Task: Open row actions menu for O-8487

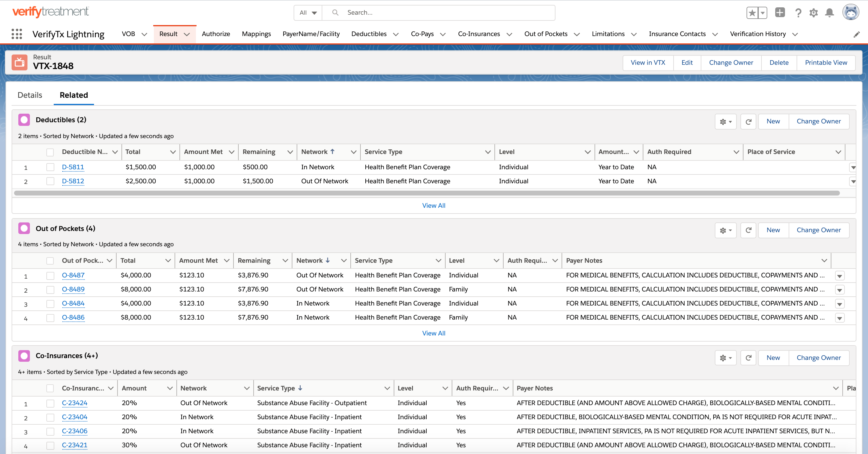Action: (839, 276)
